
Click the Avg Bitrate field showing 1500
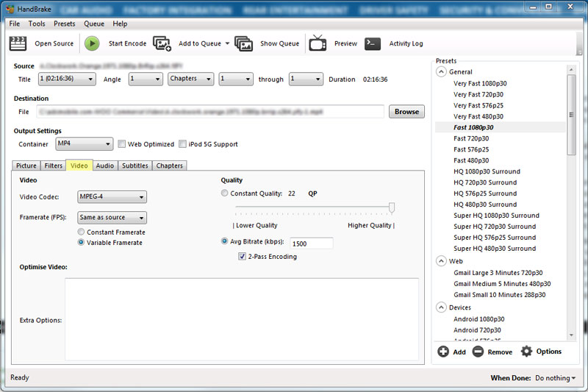pyautogui.click(x=311, y=243)
